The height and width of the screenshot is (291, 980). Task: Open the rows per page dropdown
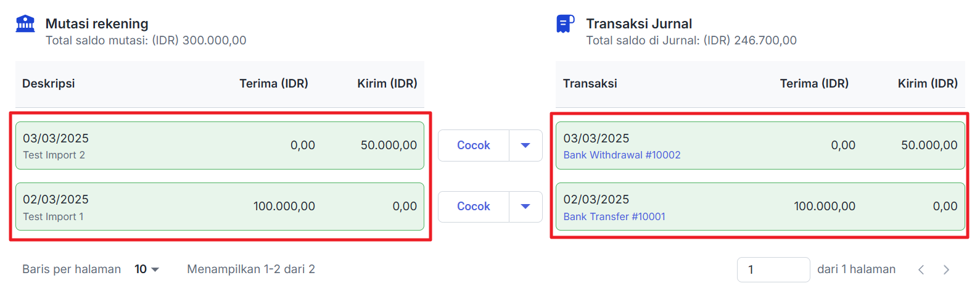[x=147, y=269]
